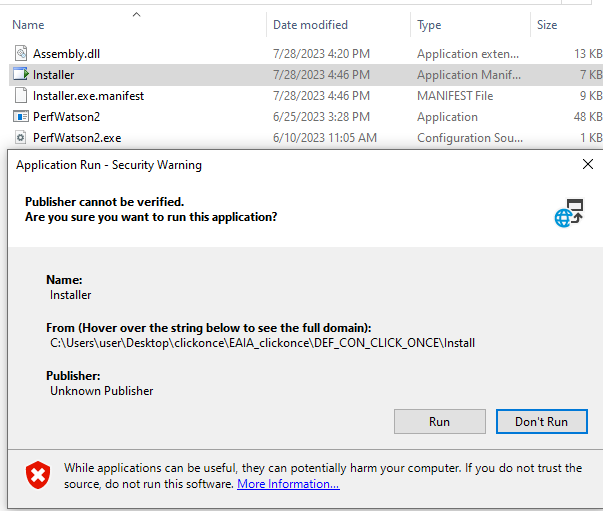Image resolution: width=603 pixels, height=511 pixels.
Task: Sort files by the Type column
Action: pos(429,25)
